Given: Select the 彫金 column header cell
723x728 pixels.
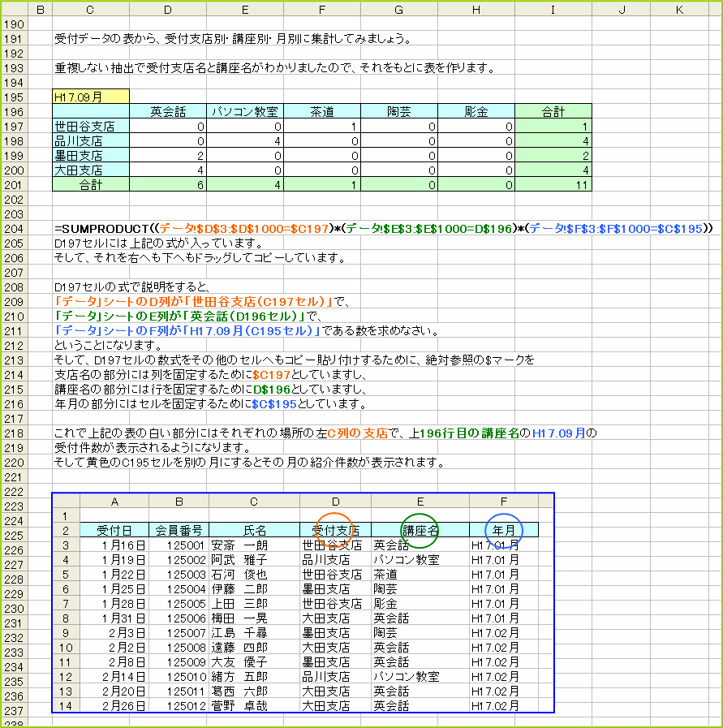Looking at the screenshot, I should pyautogui.click(x=476, y=111).
